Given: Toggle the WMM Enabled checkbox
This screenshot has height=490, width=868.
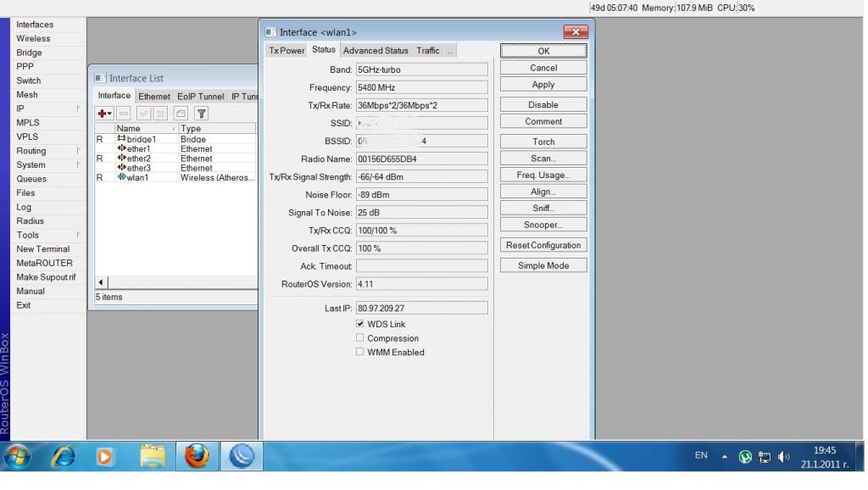Looking at the screenshot, I should [360, 352].
